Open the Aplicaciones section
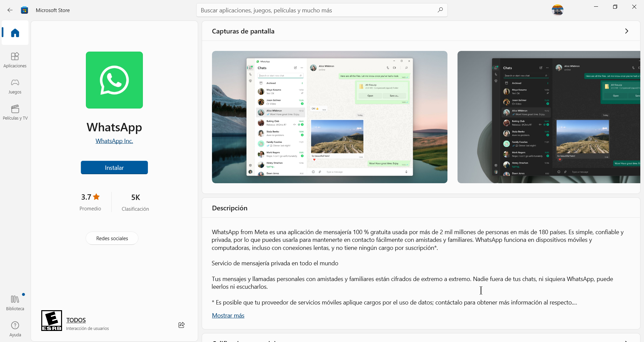The height and width of the screenshot is (342, 644). (15, 60)
